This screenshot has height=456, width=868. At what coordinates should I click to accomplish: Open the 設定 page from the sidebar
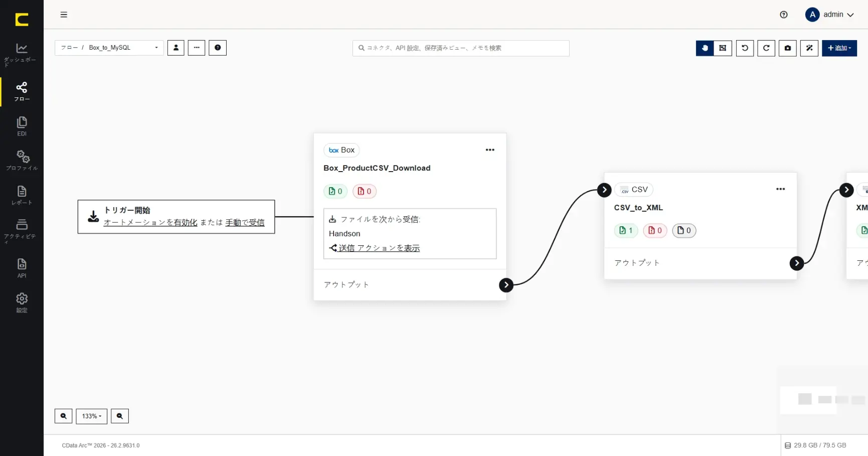[x=22, y=302]
